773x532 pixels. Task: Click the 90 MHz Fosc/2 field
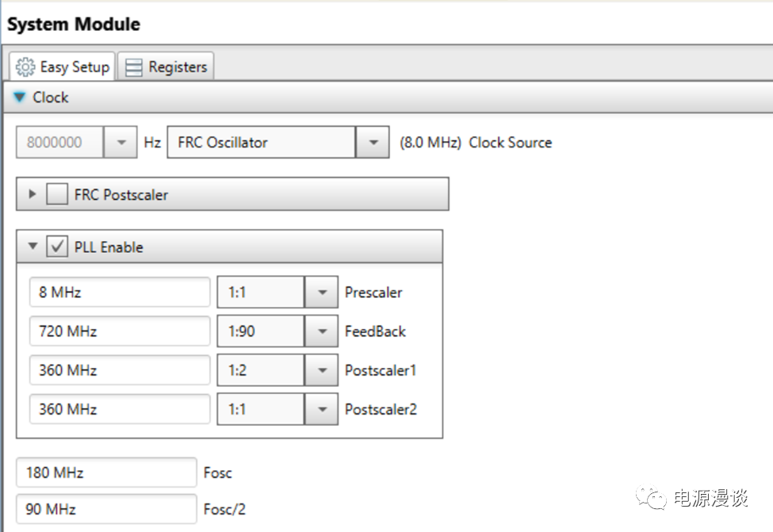click(106, 509)
